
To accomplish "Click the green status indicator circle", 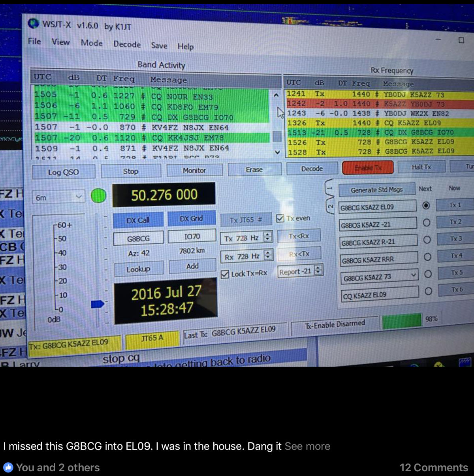I will pyautogui.click(x=99, y=196).
